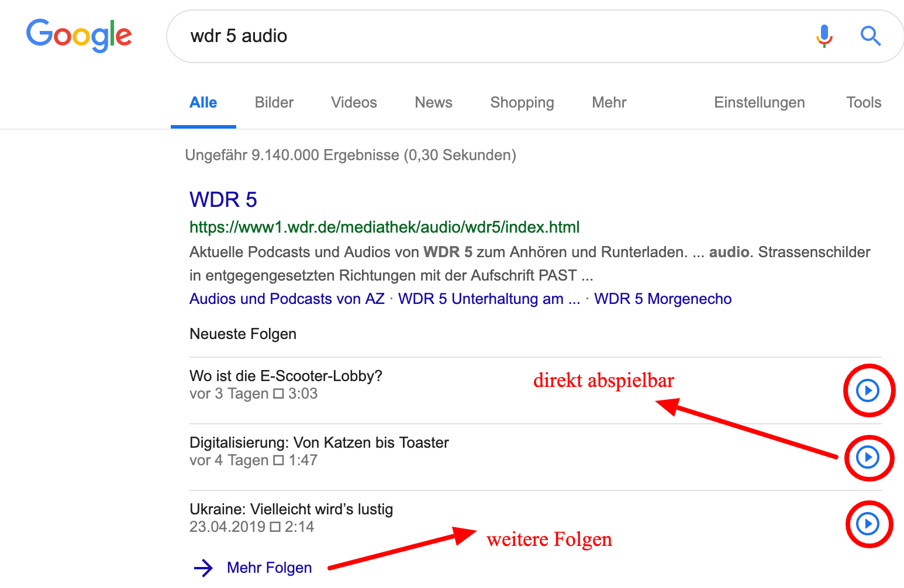This screenshot has height=588, width=904.
Task: Open 'Audios und Podcasts von AZ' sitelink
Action: coord(287,299)
